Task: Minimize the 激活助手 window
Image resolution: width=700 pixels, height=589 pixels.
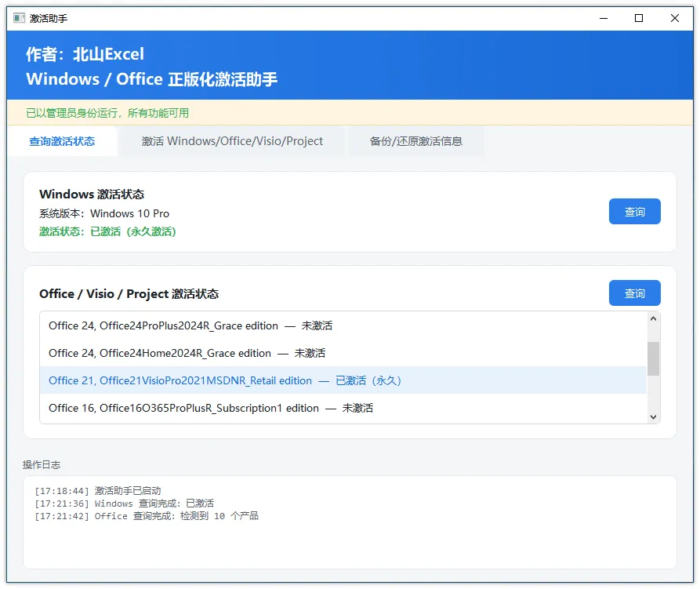Action: point(604,18)
